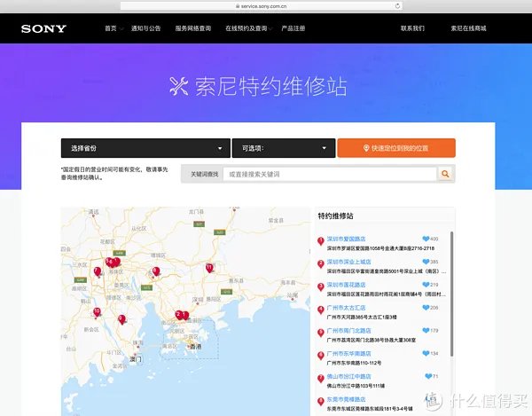Open 联系我们 in the nav bar

click(x=412, y=28)
